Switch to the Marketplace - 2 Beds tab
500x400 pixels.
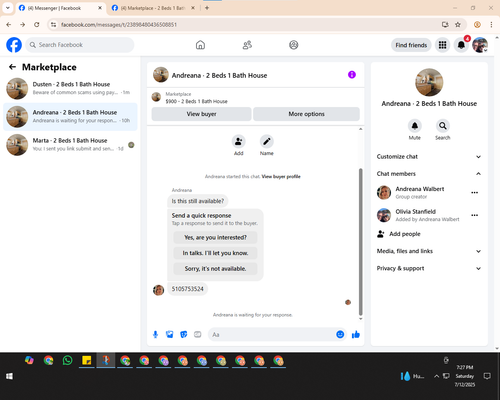(x=153, y=8)
